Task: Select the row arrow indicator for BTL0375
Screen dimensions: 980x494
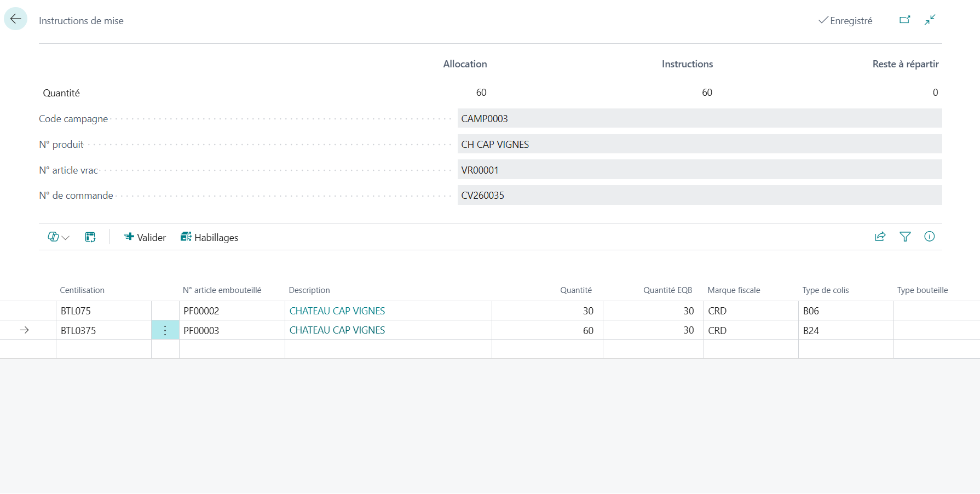Action: tap(24, 330)
